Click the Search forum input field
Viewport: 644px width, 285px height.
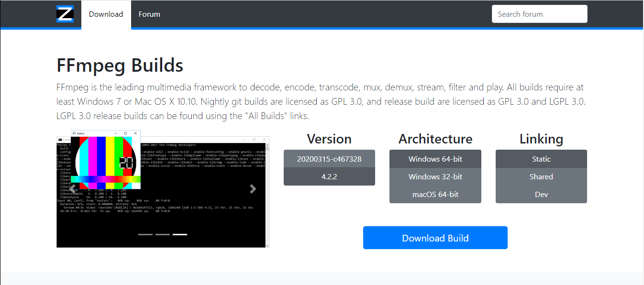coord(539,14)
